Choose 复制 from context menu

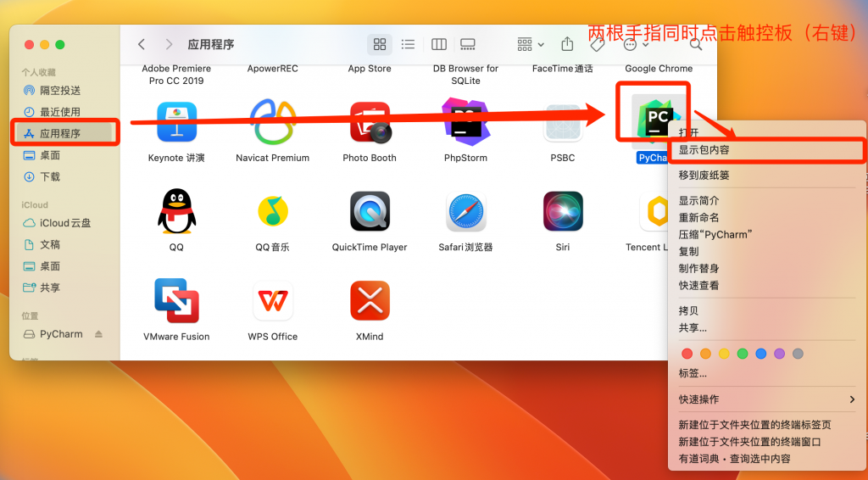767,251
